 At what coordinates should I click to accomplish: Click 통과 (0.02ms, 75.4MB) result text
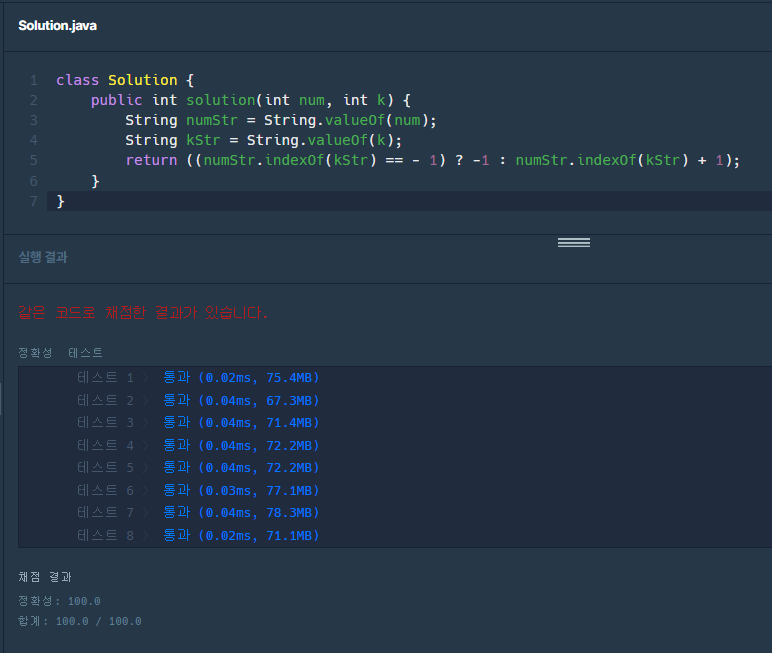click(241, 378)
